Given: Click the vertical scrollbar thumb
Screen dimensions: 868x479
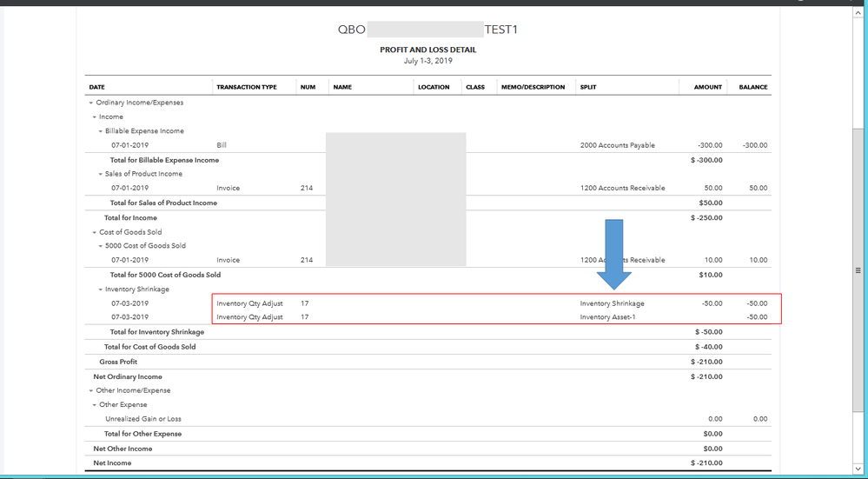Looking at the screenshot, I should tap(858, 270).
